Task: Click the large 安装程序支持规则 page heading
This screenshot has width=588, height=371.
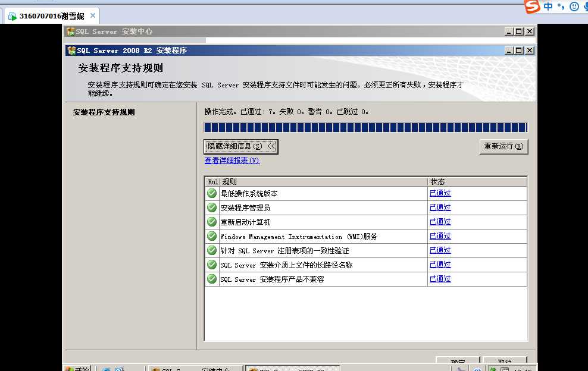Action: coord(121,68)
